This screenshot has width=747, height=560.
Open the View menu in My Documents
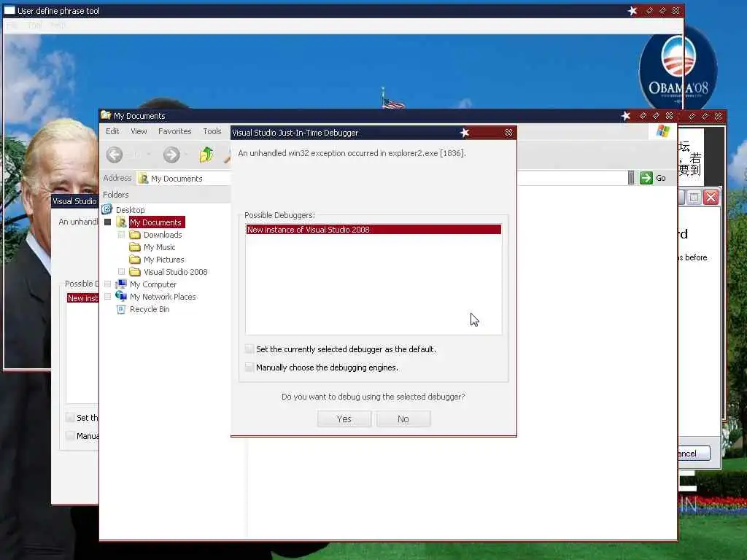[x=139, y=131]
